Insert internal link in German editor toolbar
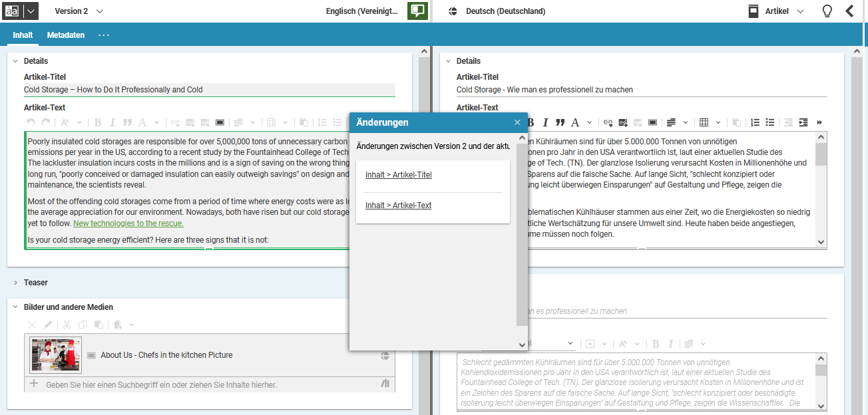This screenshot has width=868, height=415. click(x=623, y=122)
